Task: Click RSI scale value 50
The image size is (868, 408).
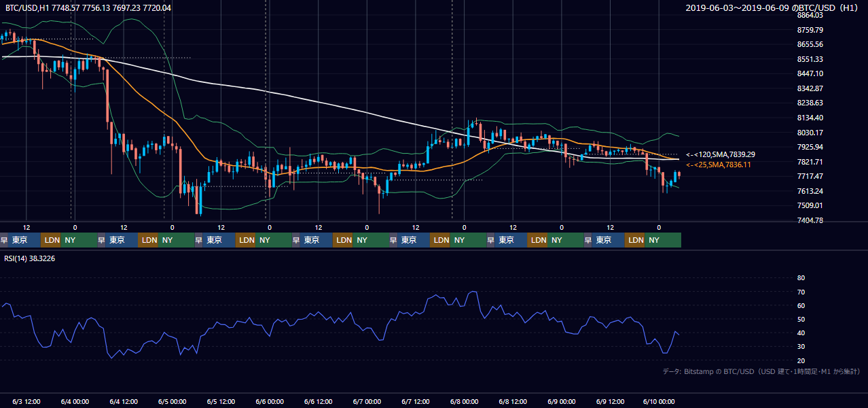Action: point(801,319)
